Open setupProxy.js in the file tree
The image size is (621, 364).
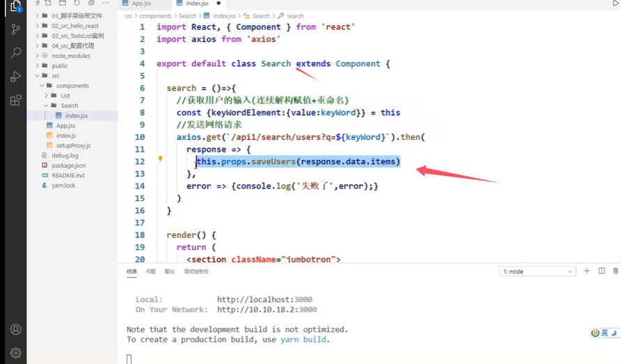(73, 145)
